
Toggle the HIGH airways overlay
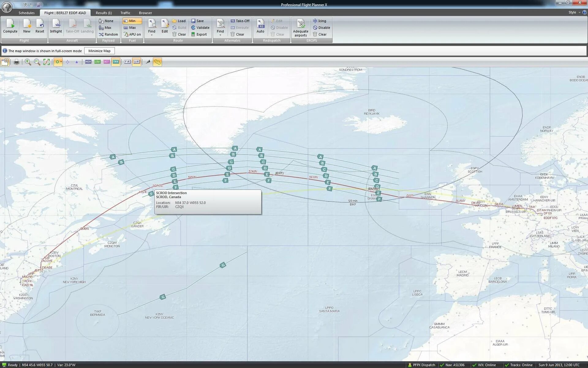point(88,62)
